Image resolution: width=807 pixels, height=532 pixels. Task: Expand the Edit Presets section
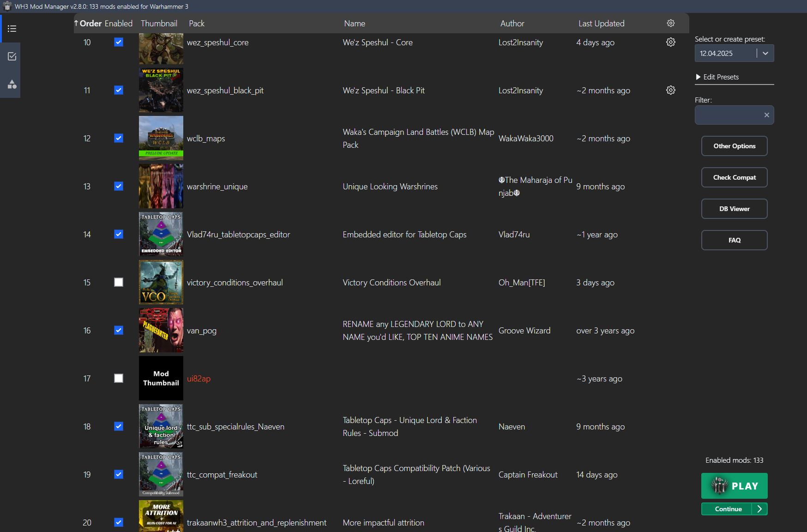[717, 77]
